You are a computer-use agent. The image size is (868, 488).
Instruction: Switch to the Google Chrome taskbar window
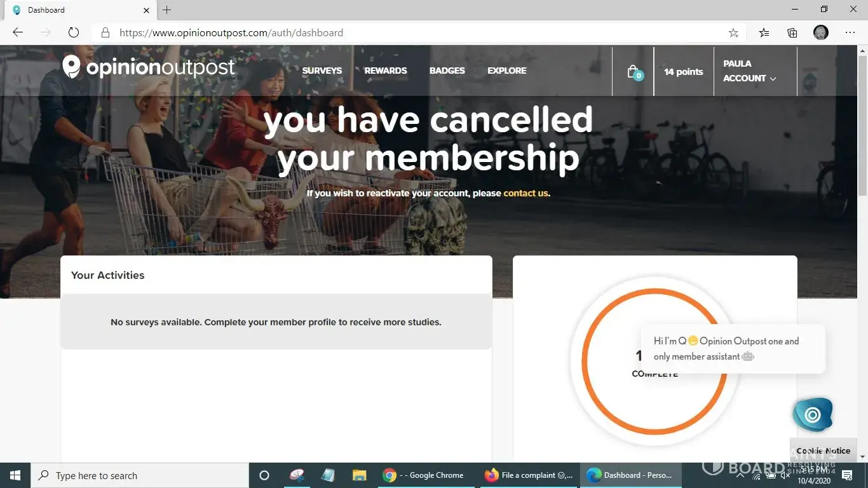click(425, 475)
